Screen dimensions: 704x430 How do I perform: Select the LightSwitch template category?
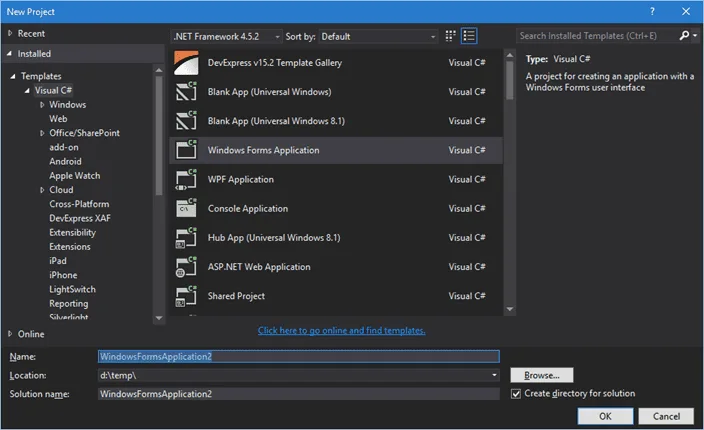coord(72,290)
